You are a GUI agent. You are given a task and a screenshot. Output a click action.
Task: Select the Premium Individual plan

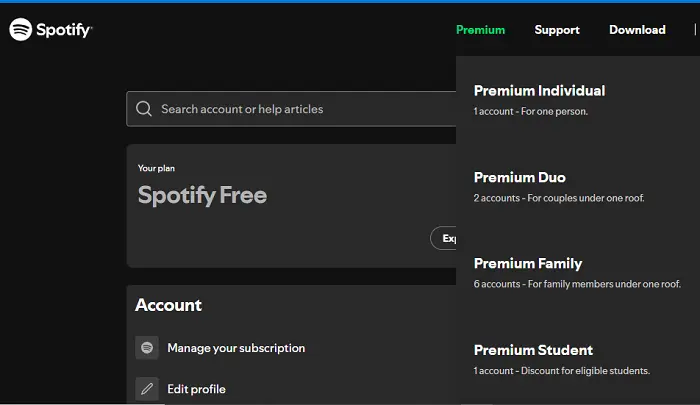coord(539,91)
